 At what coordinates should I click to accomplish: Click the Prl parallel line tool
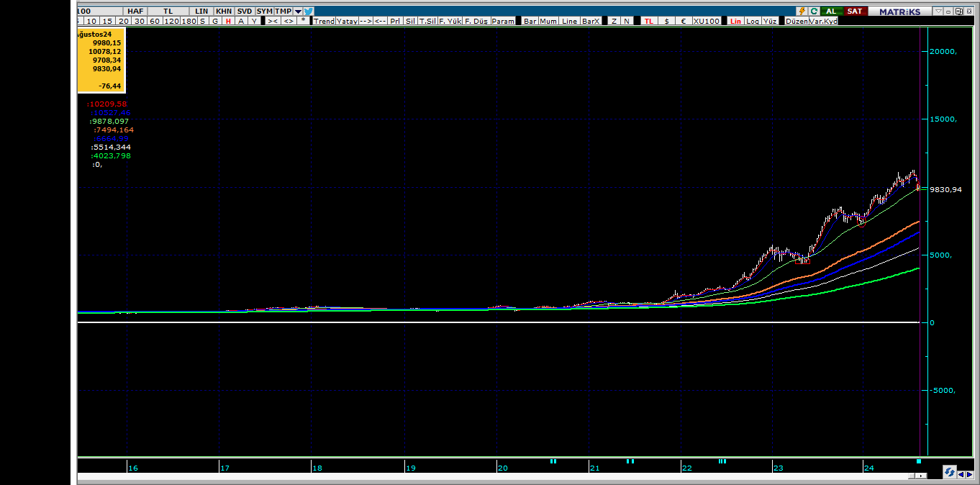coord(395,21)
